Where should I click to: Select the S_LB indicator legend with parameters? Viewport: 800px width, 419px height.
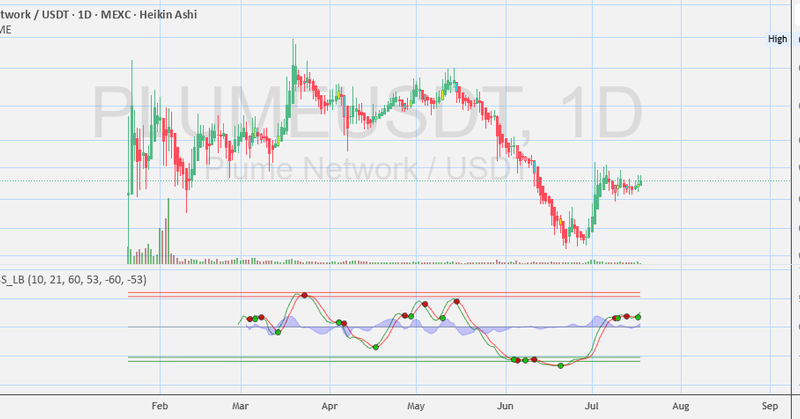click(x=73, y=280)
